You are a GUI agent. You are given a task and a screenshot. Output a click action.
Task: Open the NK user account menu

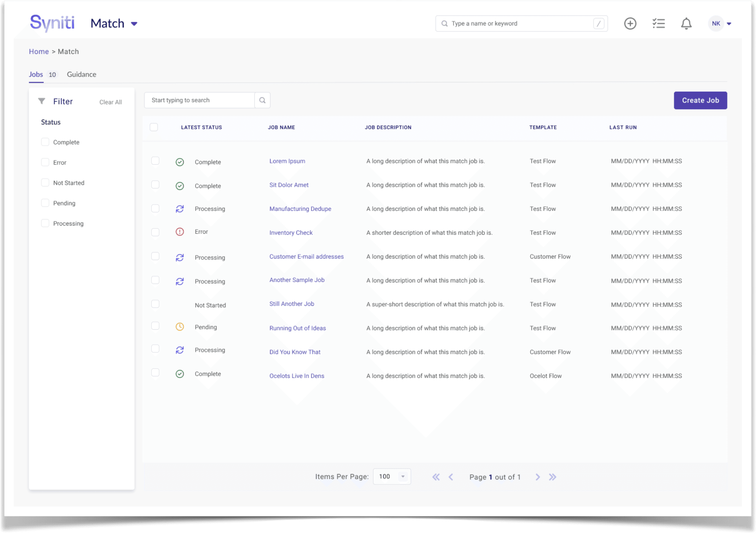(720, 24)
